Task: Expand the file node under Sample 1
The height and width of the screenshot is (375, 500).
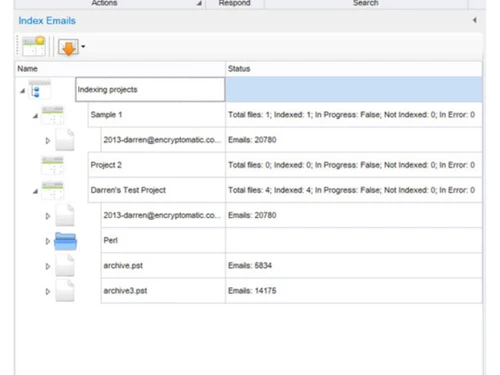Action: tap(48, 141)
